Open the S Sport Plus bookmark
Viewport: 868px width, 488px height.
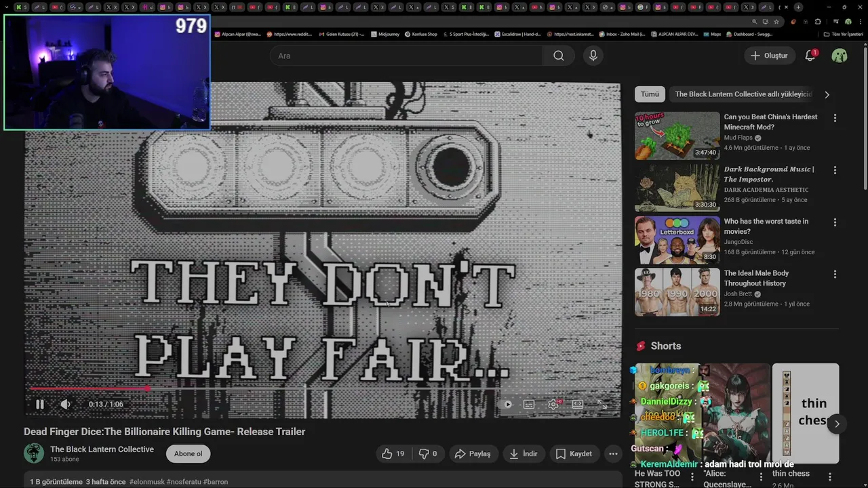[x=466, y=34]
